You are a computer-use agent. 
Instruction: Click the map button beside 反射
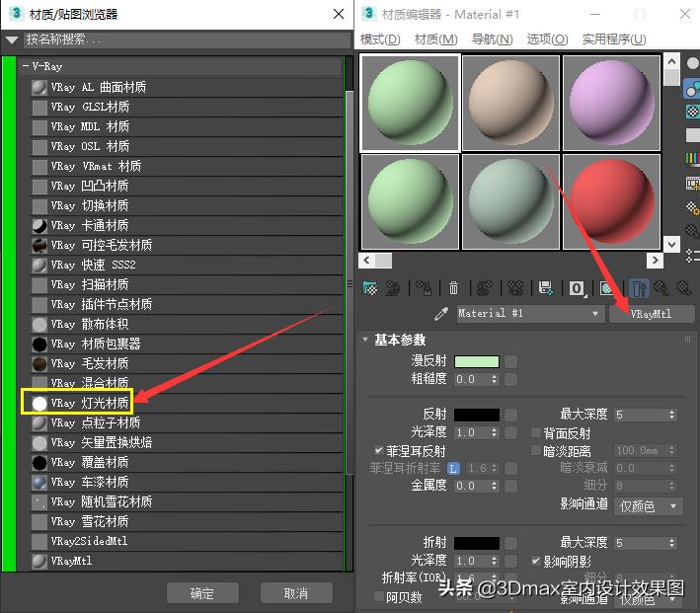coord(511,415)
